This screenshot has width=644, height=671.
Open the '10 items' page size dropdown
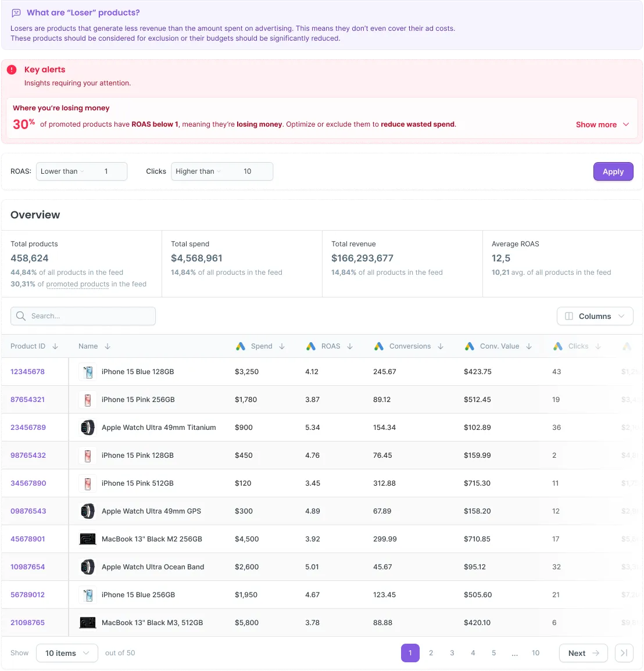(x=67, y=653)
